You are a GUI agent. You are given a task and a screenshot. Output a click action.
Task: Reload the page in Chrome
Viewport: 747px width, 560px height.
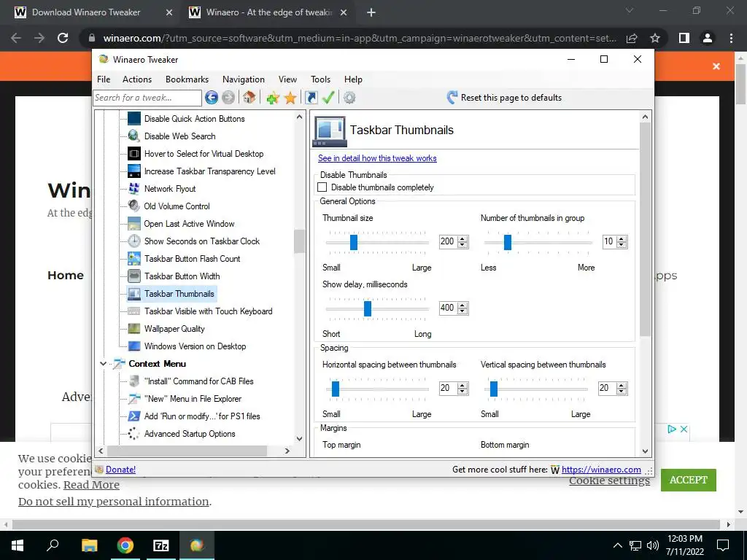tap(63, 38)
